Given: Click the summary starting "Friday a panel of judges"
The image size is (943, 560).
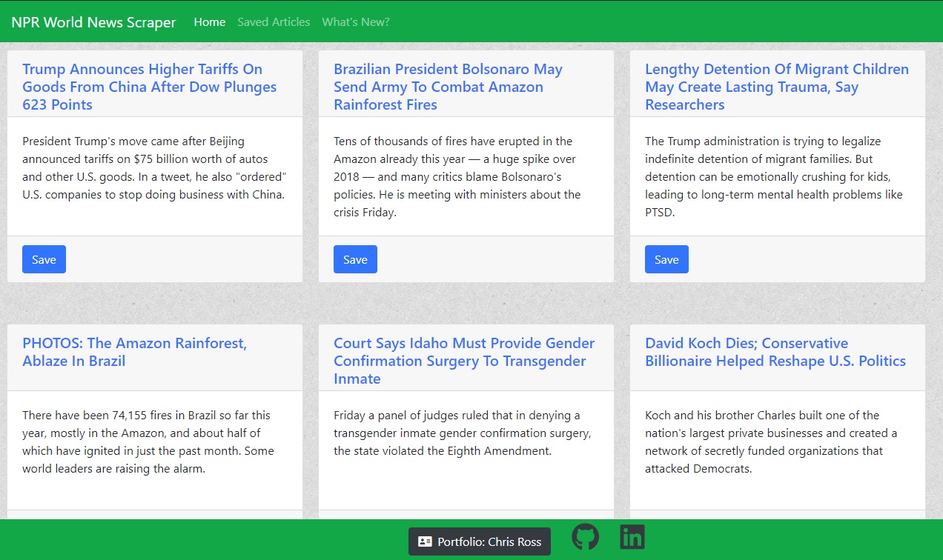Looking at the screenshot, I should [x=463, y=433].
